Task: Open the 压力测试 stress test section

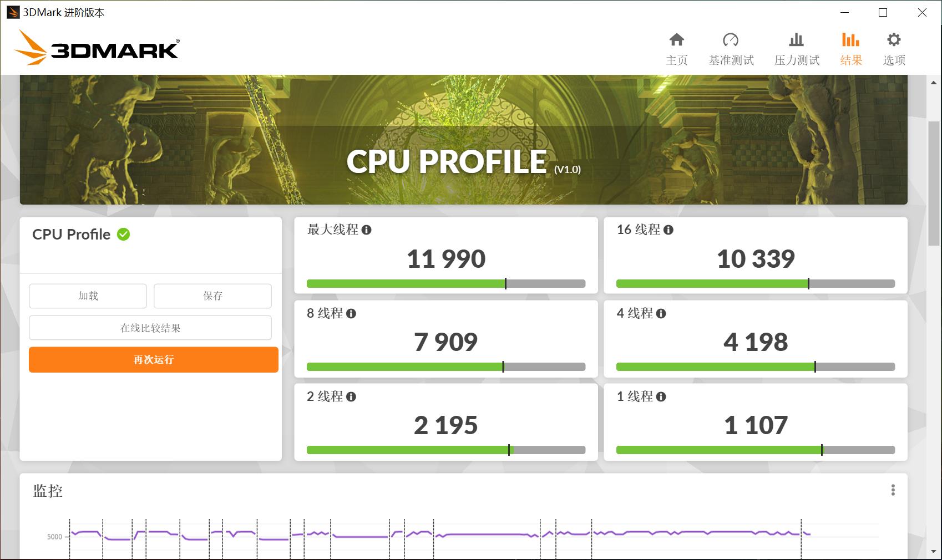Action: click(x=796, y=48)
